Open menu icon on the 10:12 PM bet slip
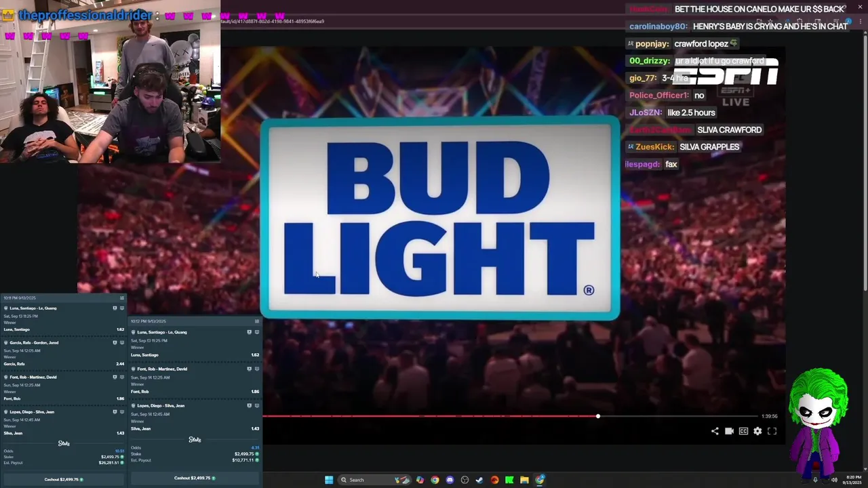Screen dimensions: 868x488 click(257, 321)
